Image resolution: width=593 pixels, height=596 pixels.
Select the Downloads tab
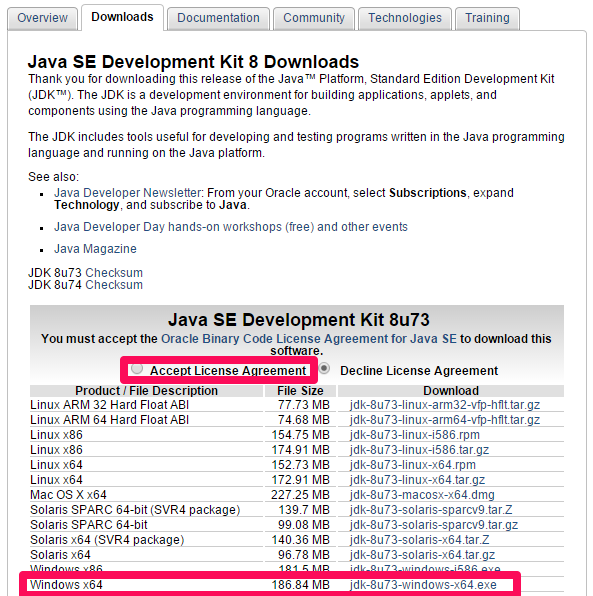[122, 17]
